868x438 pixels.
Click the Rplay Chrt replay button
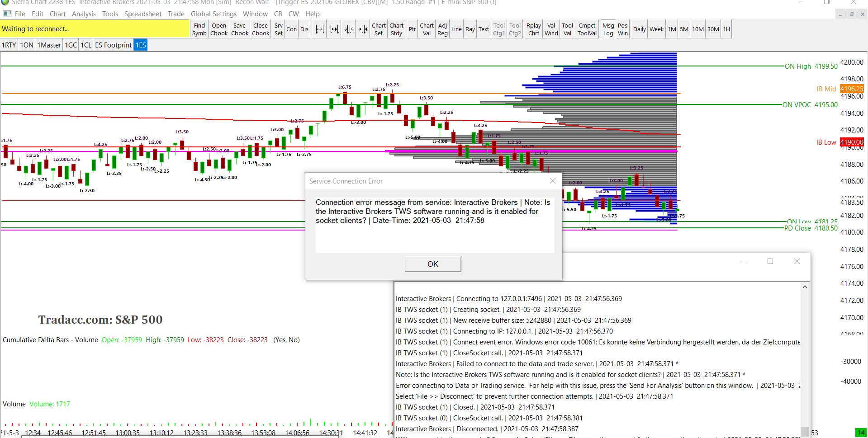coord(534,29)
